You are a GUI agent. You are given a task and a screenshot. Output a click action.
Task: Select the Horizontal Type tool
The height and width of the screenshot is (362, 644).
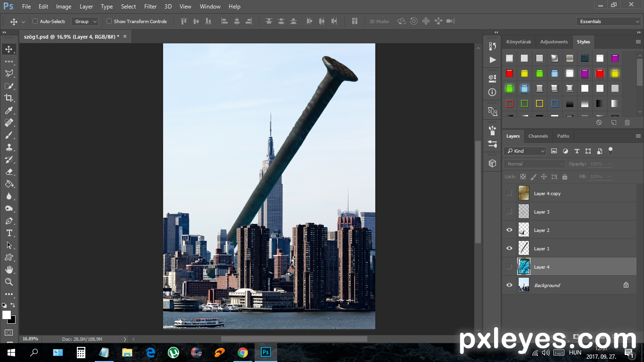click(8, 233)
